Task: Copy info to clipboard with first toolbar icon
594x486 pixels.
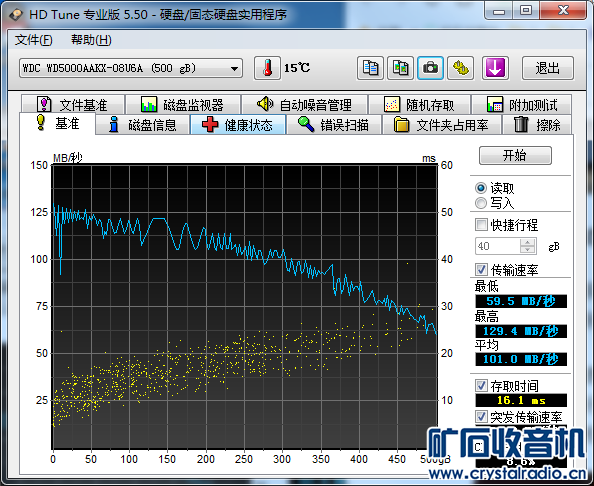Action: pyautogui.click(x=370, y=68)
